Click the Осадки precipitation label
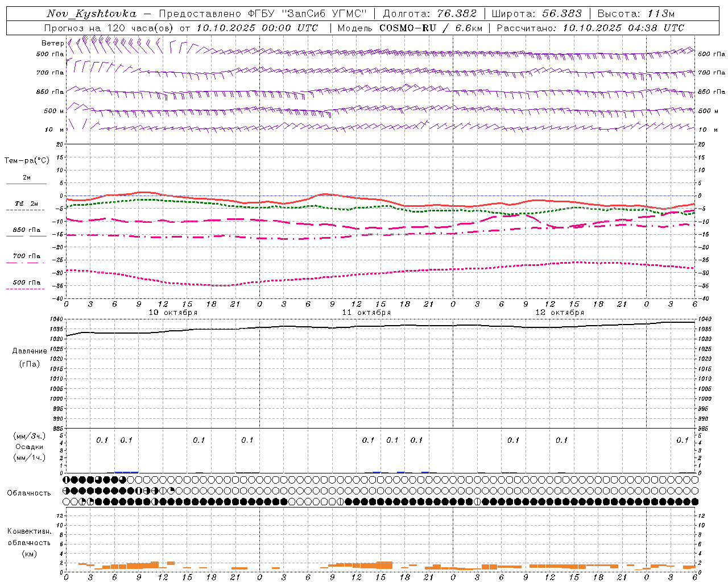This screenshot has height=582, width=728. coord(30,447)
